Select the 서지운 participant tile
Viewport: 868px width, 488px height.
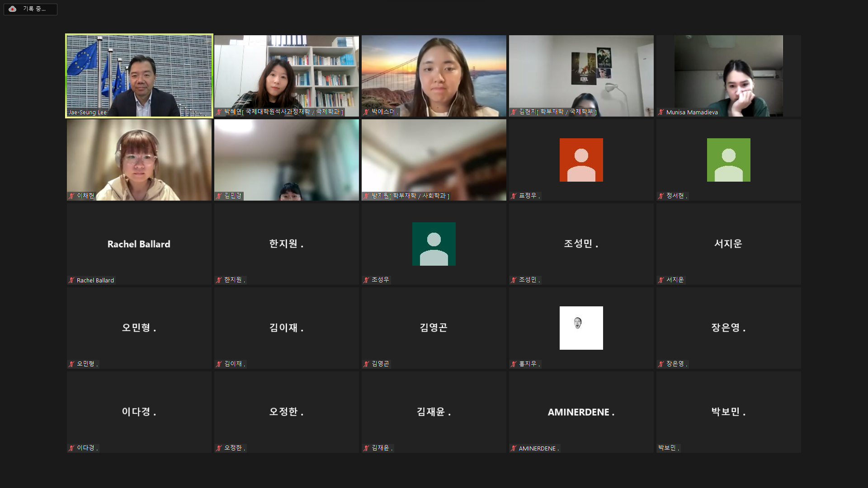click(728, 244)
